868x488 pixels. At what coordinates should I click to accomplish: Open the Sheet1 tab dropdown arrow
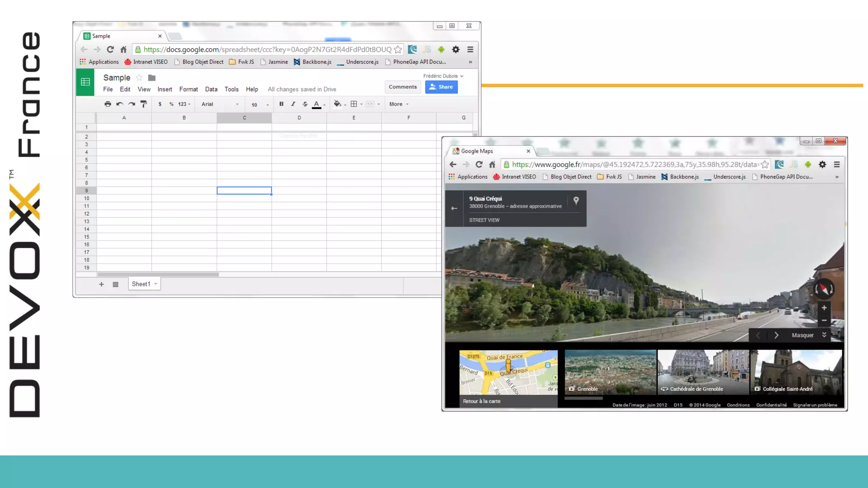tap(156, 284)
